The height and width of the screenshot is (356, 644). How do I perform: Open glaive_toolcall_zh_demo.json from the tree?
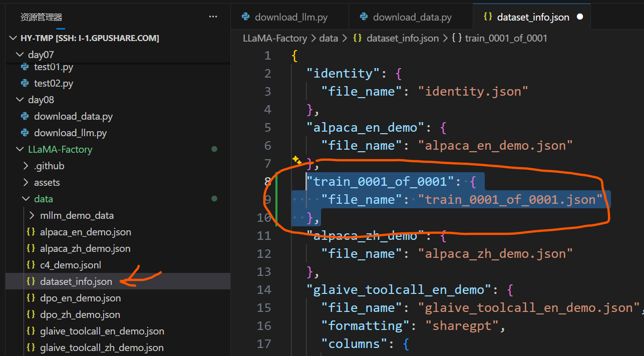[x=102, y=347]
